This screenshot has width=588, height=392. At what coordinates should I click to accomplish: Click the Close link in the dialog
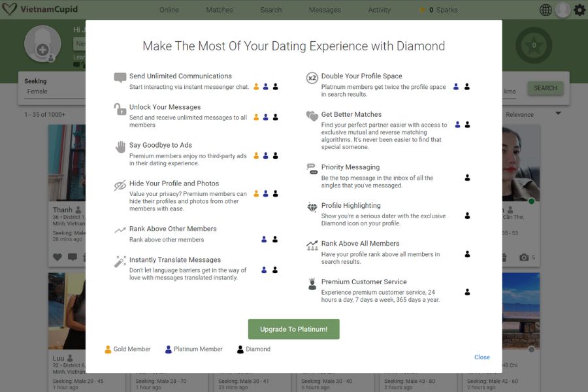coord(482,357)
